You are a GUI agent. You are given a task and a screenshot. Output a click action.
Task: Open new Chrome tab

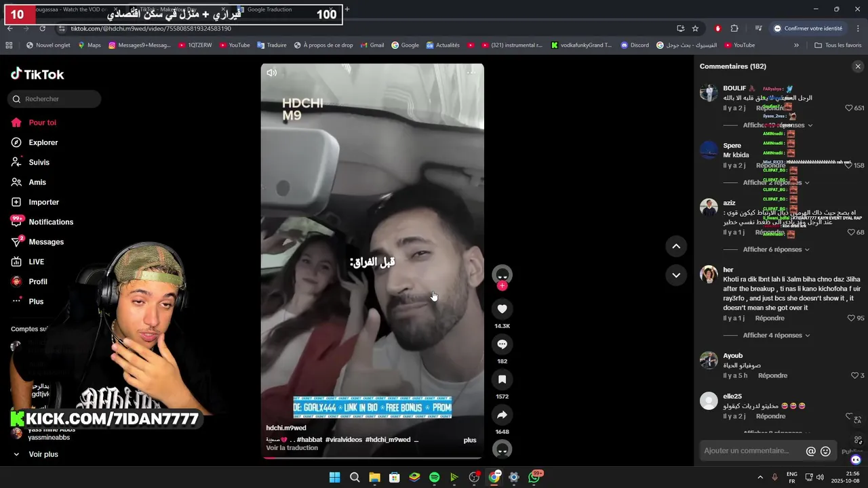[347, 9]
